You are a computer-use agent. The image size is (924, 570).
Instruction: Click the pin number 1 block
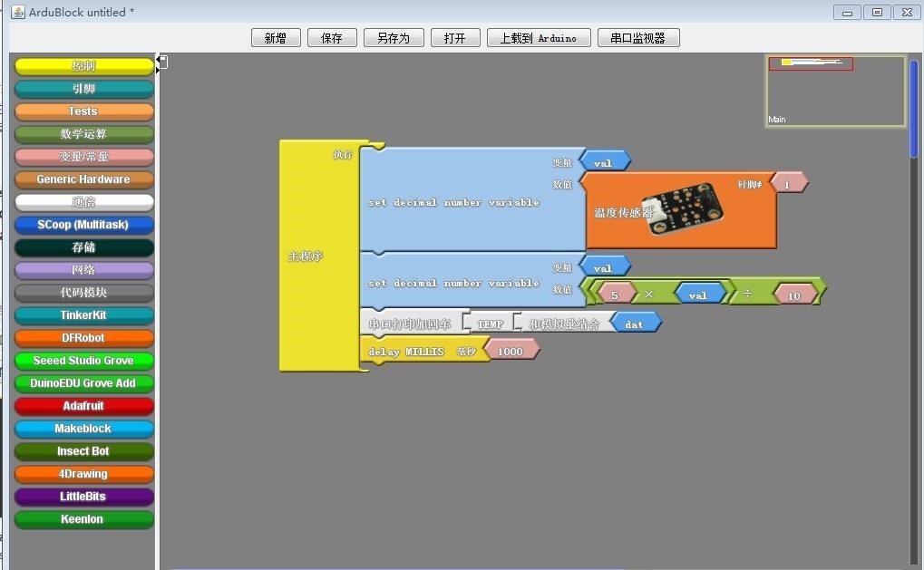point(789,184)
